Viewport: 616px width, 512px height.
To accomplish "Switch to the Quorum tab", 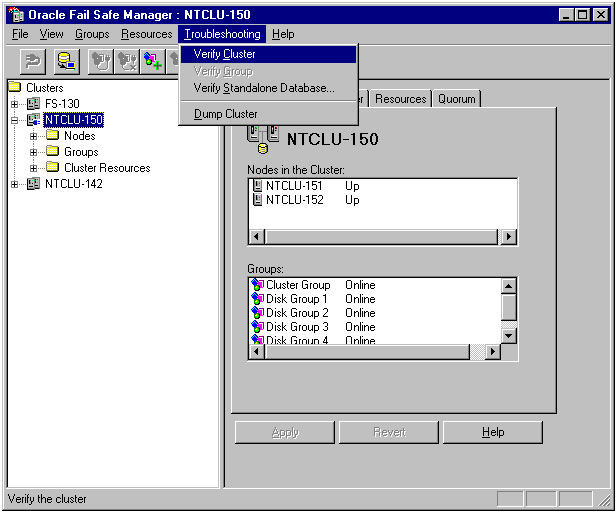I will pyautogui.click(x=456, y=99).
